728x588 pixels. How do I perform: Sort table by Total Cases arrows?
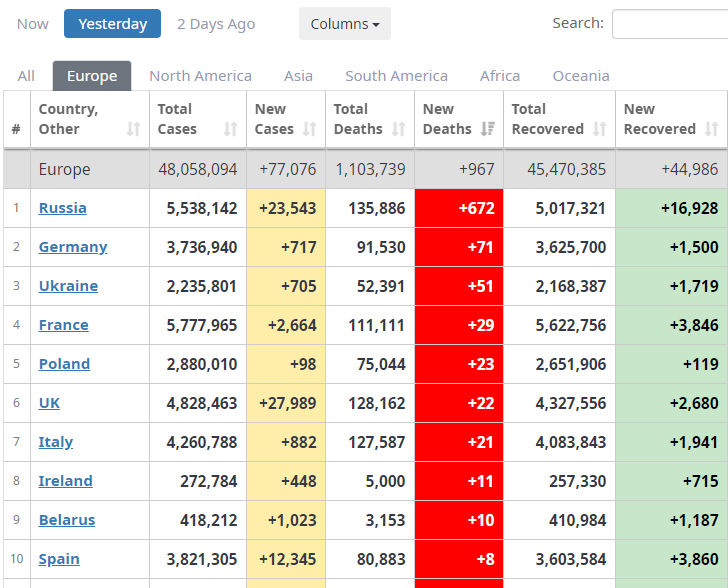(230, 129)
